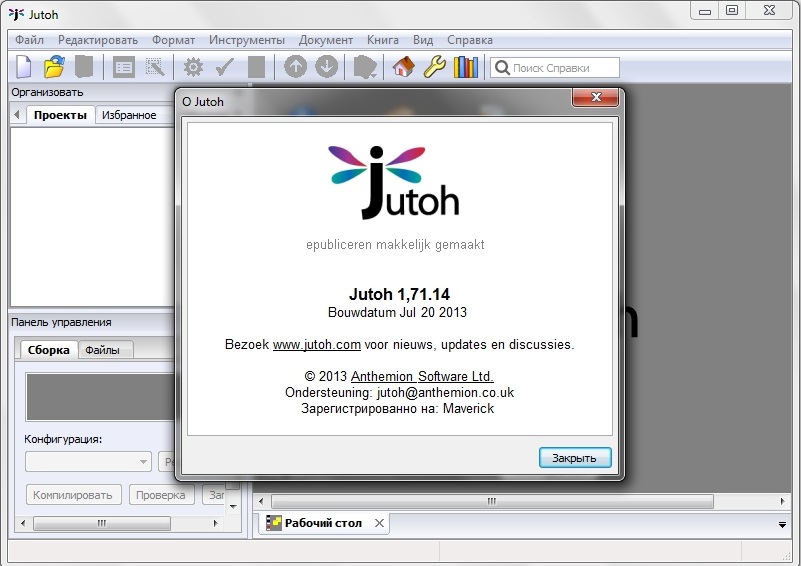
Task: Click the project properties list icon
Action: click(124, 67)
